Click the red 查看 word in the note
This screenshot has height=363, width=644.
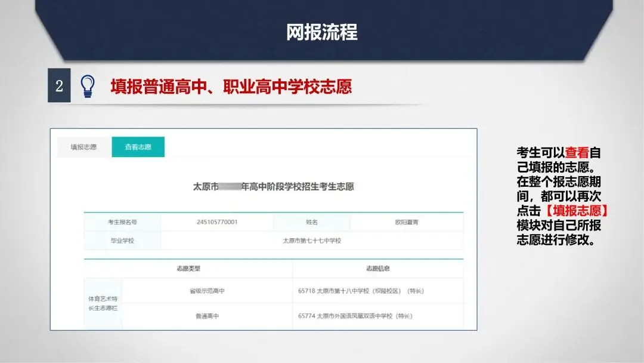pos(577,152)
